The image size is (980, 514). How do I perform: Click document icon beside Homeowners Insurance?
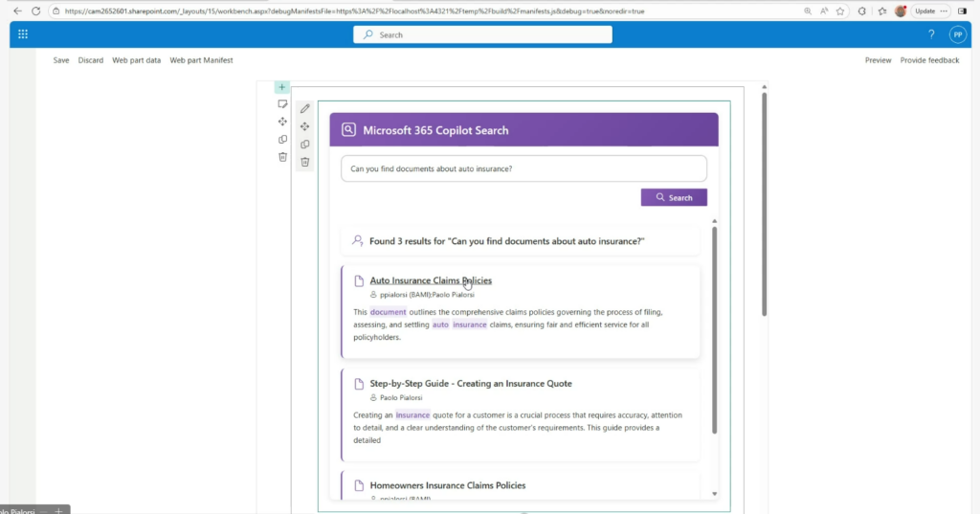[x=359, y=486]
